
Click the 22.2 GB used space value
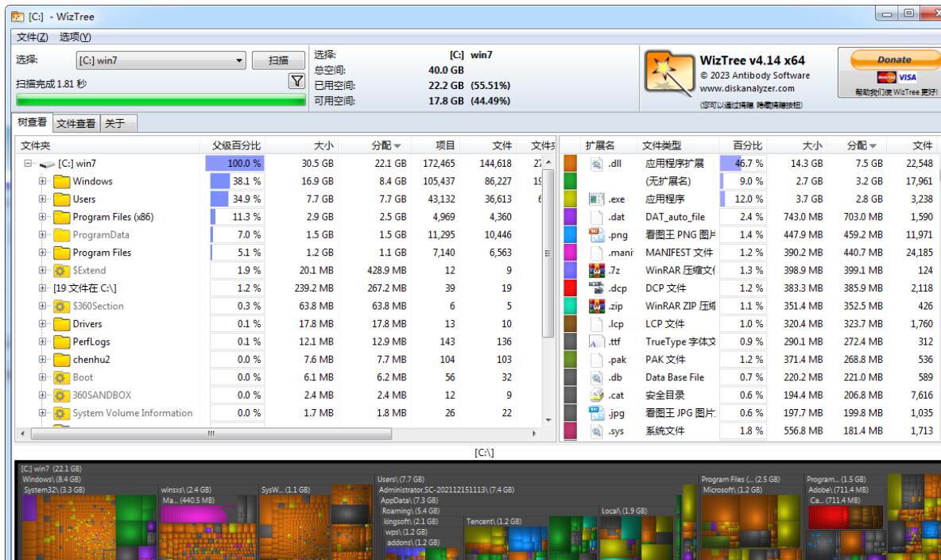[446, 86]
